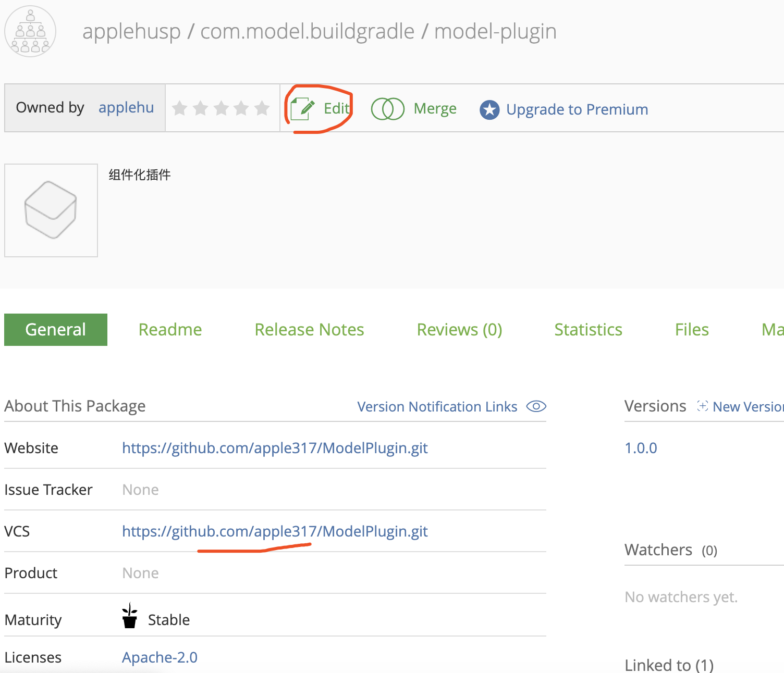This screenshot has height=673, width=784.
Task: Click the Upgrade to Premium star icon
Action: pyautogui.click(x=489, y=109)
